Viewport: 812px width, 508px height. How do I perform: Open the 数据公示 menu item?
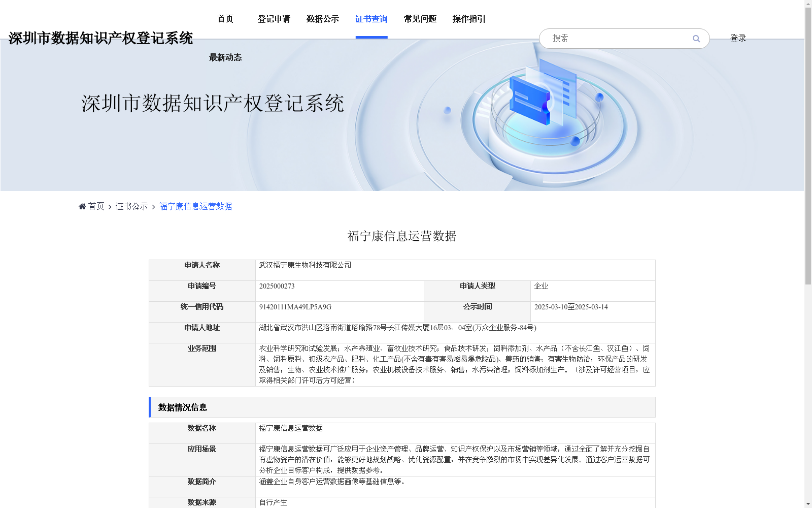click(x=323, y=19)
